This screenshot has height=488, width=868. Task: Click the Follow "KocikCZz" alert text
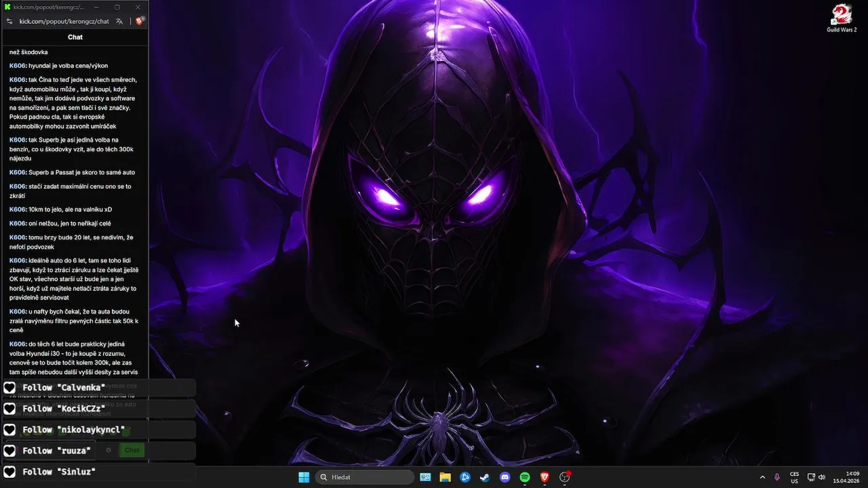[64, 409]
